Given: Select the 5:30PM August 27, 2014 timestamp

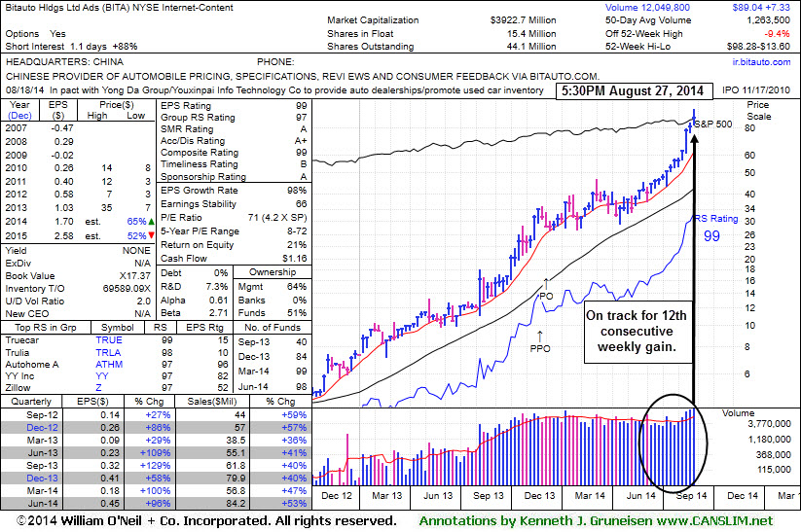Looking at the screenshot, I should [x=633, y=91].
